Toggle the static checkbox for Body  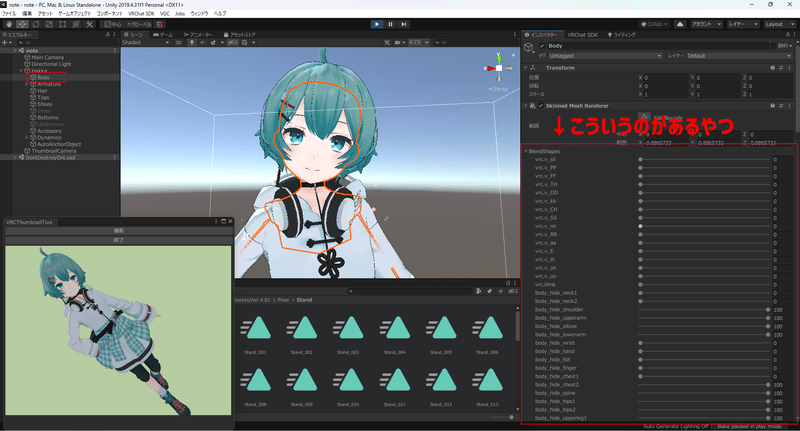(x=773, y=45)
